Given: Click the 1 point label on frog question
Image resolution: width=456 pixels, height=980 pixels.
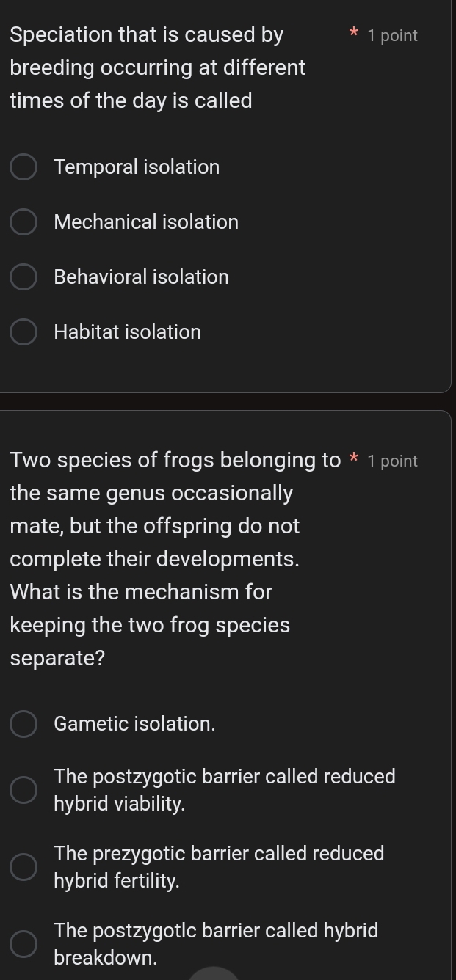Looking at the screenshot, I should (x=393, y=461).
